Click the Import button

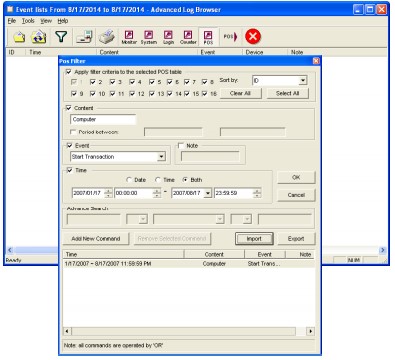coord(254,239)
